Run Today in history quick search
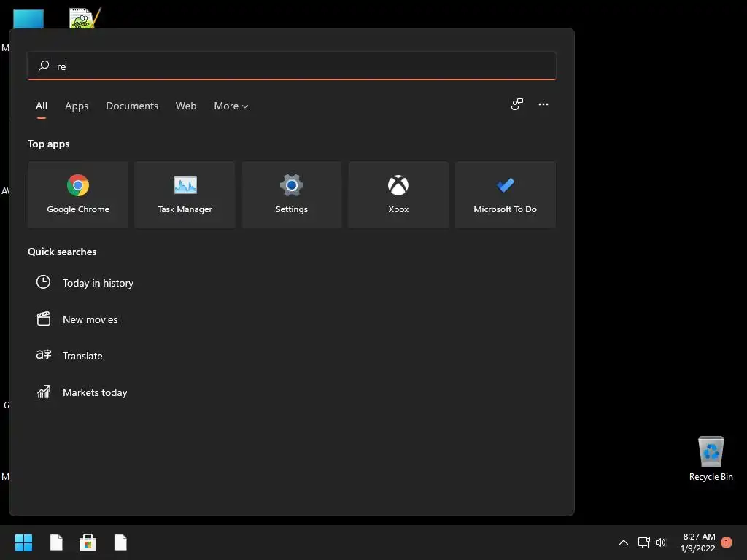This screenshot has height=560, width=747. point(98,283)
